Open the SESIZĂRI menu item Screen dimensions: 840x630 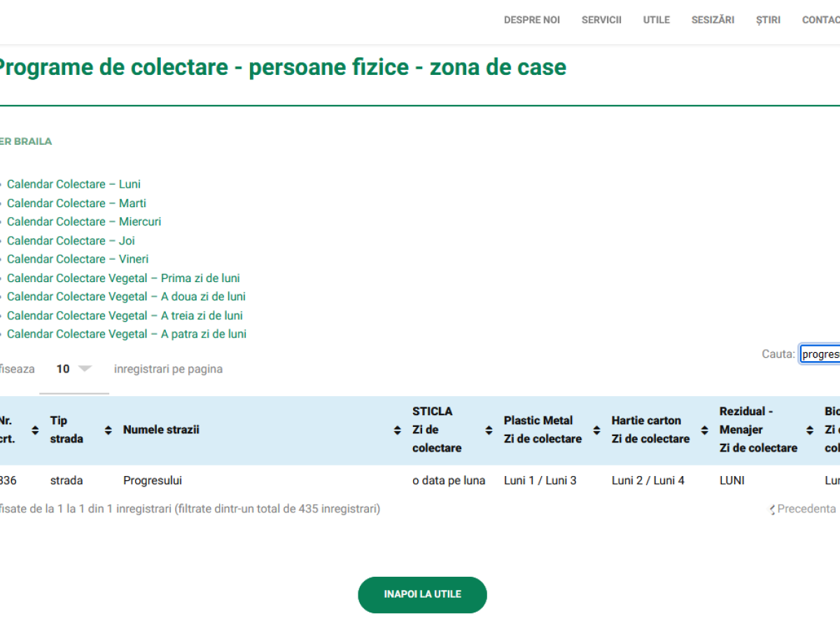713,20
